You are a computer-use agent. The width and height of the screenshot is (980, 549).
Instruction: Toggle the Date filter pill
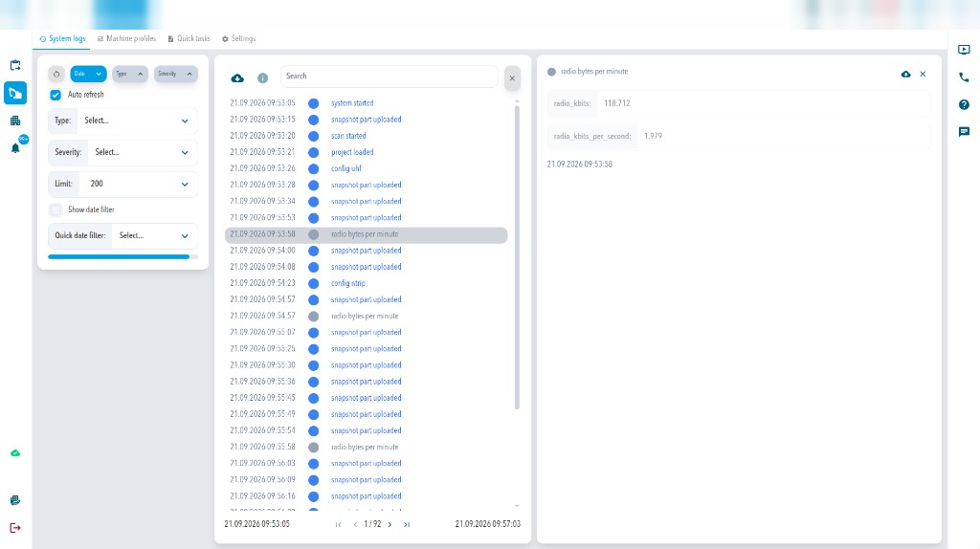click(x=88, y=74)
